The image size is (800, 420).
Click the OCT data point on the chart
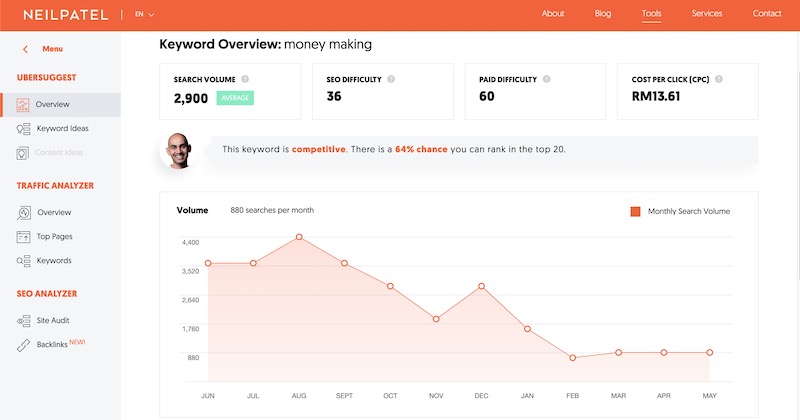pyautogui.click(x=390, y=286)
